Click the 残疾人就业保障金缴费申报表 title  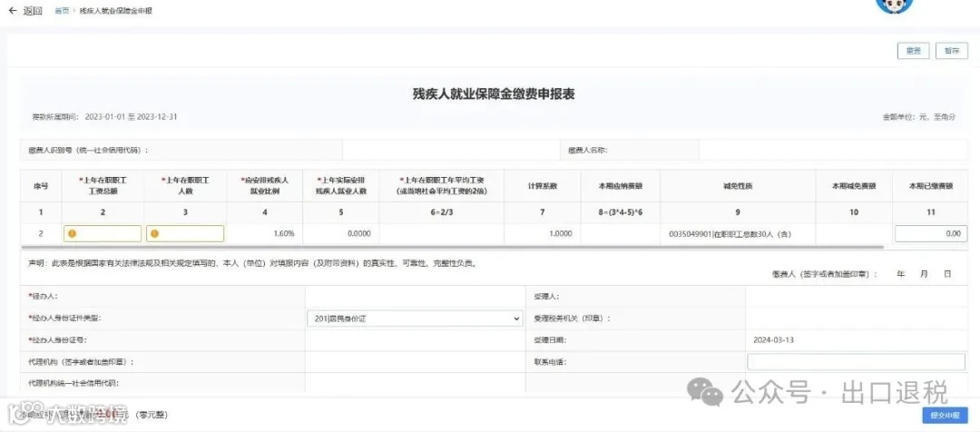(494, 94)
